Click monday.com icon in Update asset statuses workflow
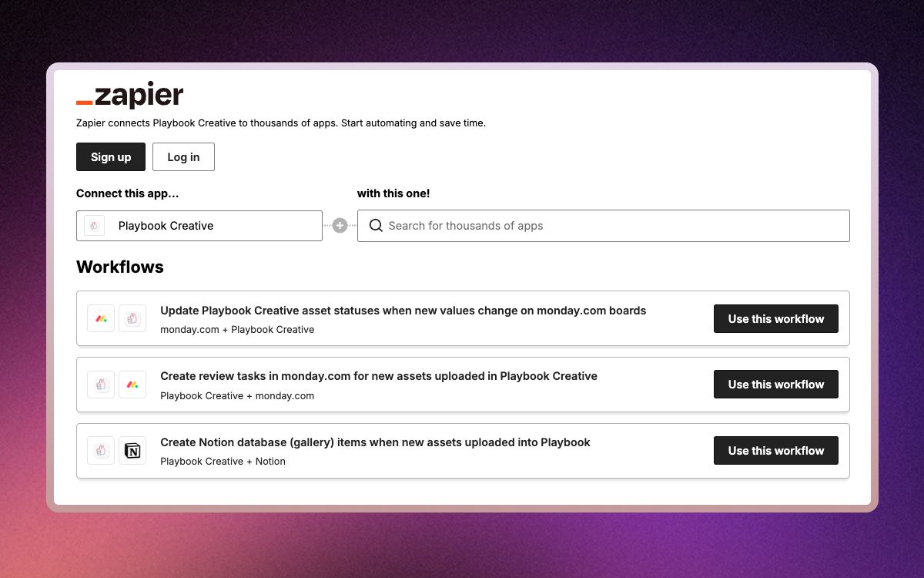This screenshot has height=578, width=924. (101, 318)
